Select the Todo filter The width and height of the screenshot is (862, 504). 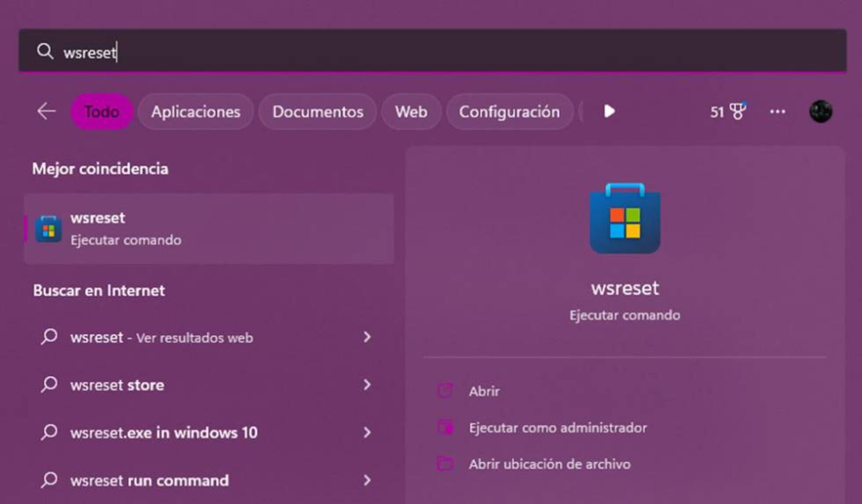102,112
